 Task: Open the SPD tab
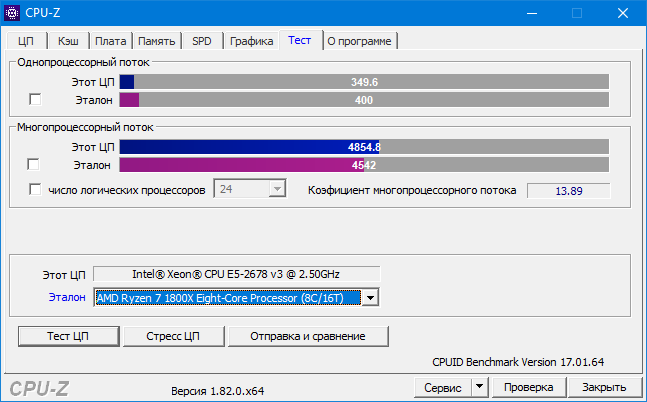[x=202, y=41]
